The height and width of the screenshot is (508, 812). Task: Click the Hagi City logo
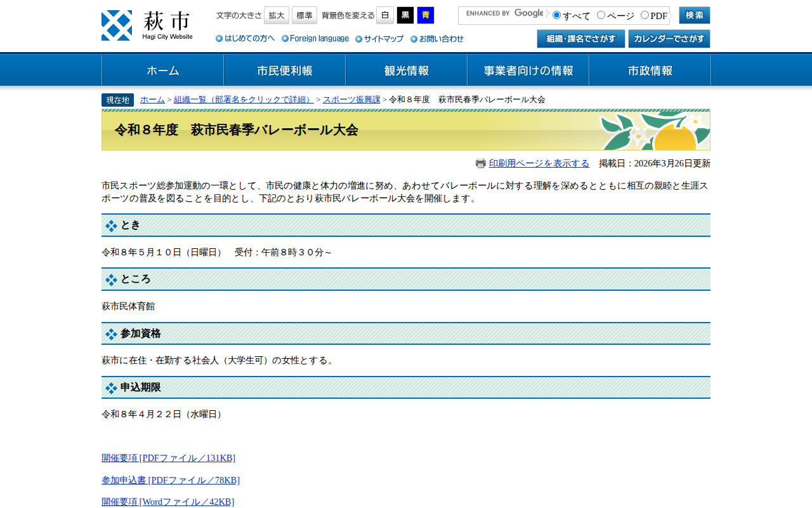[147, 25]
